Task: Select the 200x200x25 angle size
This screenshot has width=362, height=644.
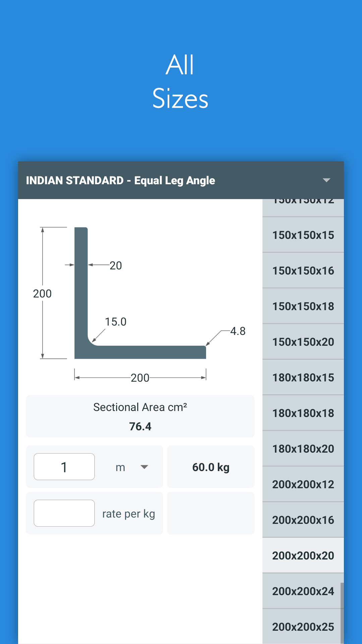Action: pyautogui.click(x=303, y=627)
